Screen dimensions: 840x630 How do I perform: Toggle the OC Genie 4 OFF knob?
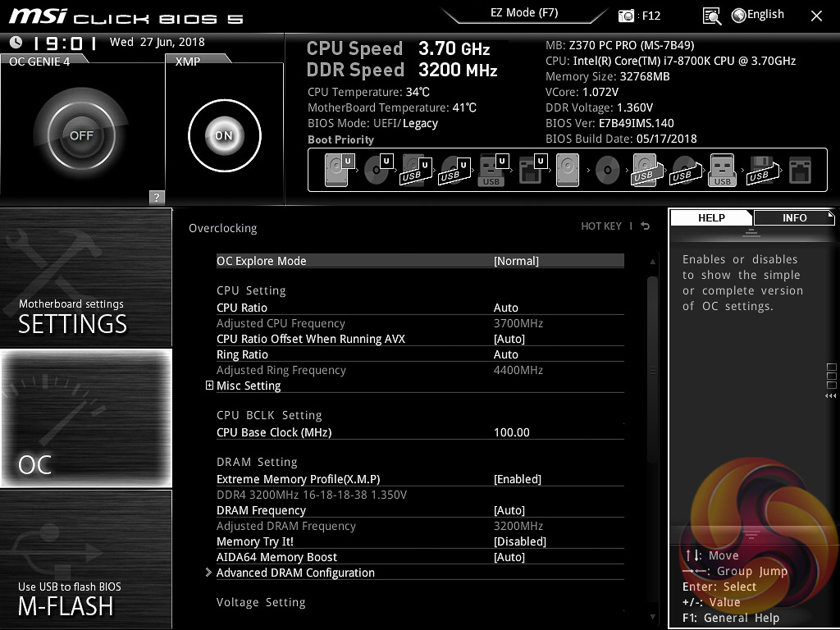click(x=81, y=135)
